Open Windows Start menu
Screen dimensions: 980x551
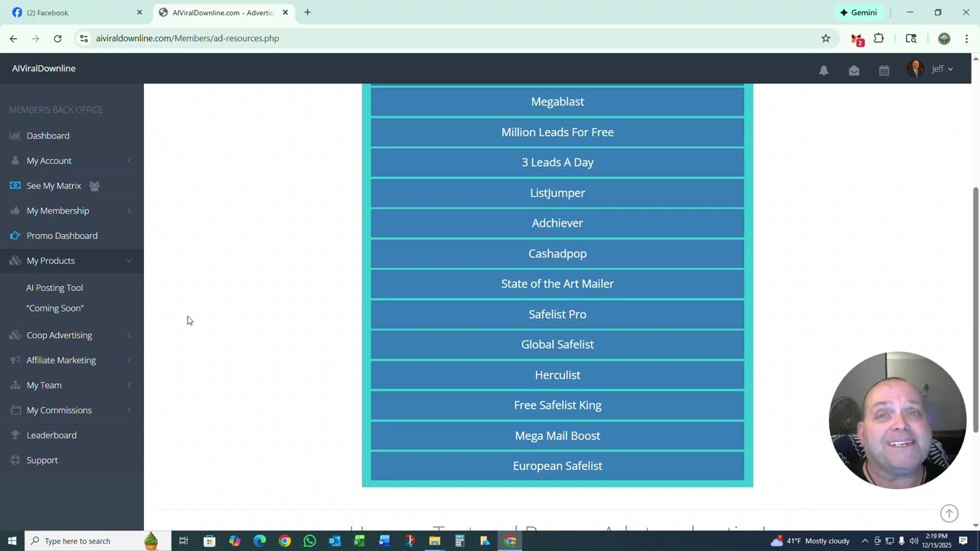pyautogui.click(x=11, y=541)
